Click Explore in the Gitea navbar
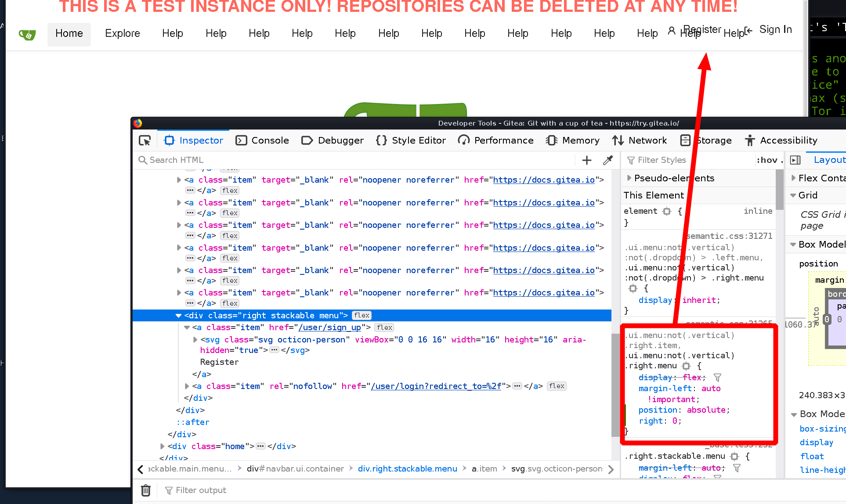Screen dimensions: 846x504 pyautogui.click(x=122, y=33)
